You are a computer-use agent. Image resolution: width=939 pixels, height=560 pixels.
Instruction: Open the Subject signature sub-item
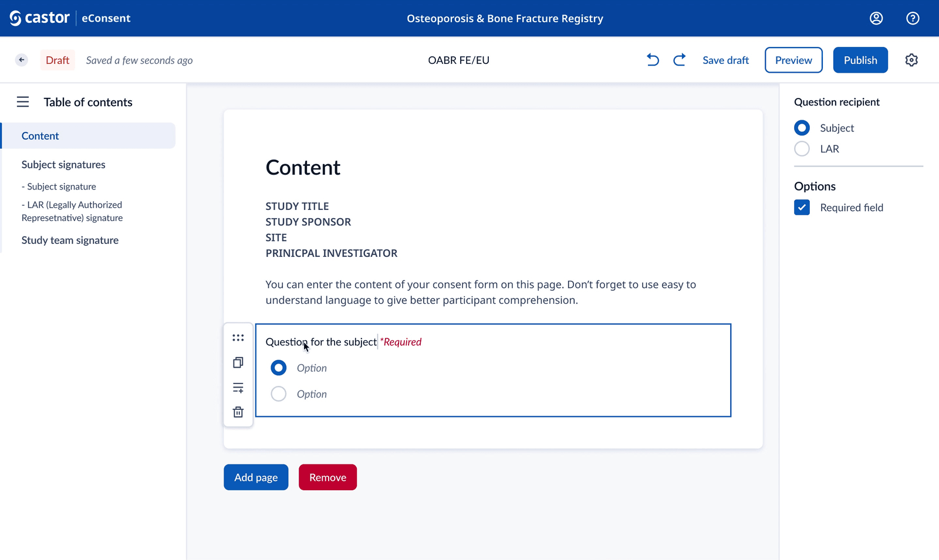[x=59, y=186]
